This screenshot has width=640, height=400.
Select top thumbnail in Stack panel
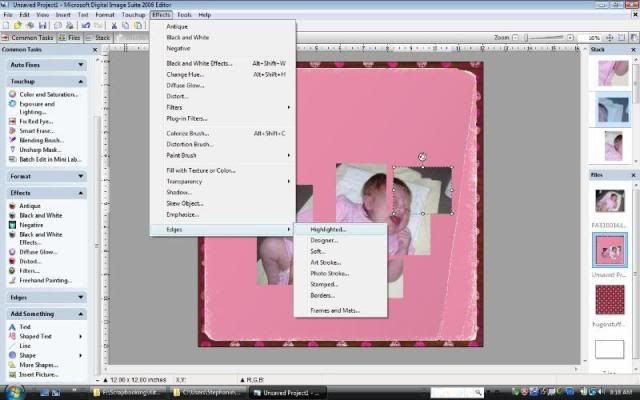click(x=613, y=73)
